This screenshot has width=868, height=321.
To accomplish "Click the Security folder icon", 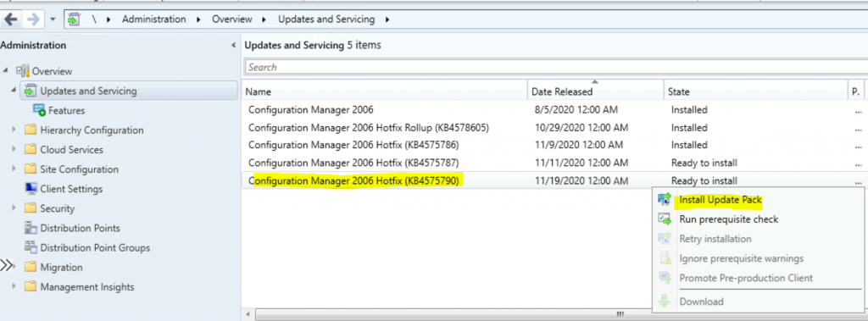I will tap(31, 208).
